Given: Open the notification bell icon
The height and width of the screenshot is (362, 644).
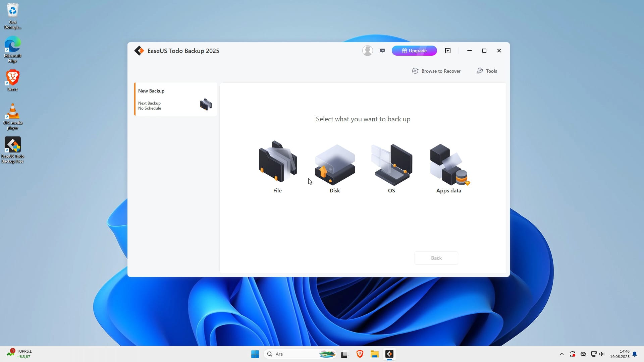Looking at the screenshot, I should click(635, 354).
